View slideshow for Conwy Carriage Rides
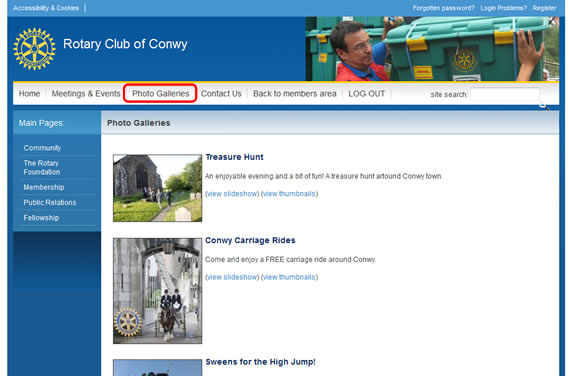Screen dimensions: 570x376 coord(232,277)
